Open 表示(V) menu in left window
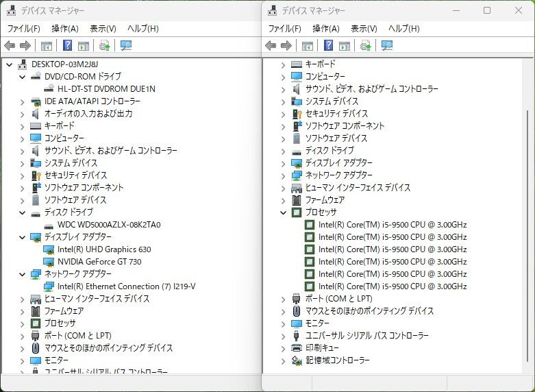Image resolution: width=535 pixels, height=392 pixels. pos(103,28)
